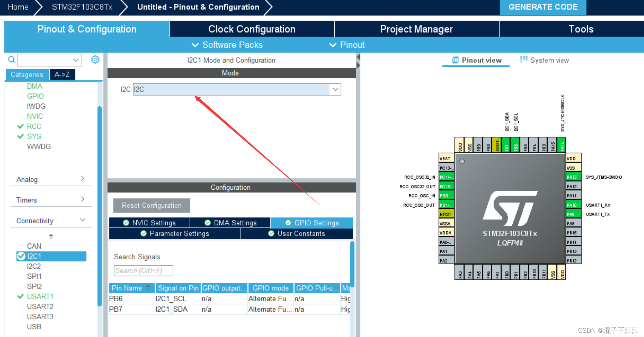
Task: Click the VDDA pin on the chip
Action: pos(446,233)
